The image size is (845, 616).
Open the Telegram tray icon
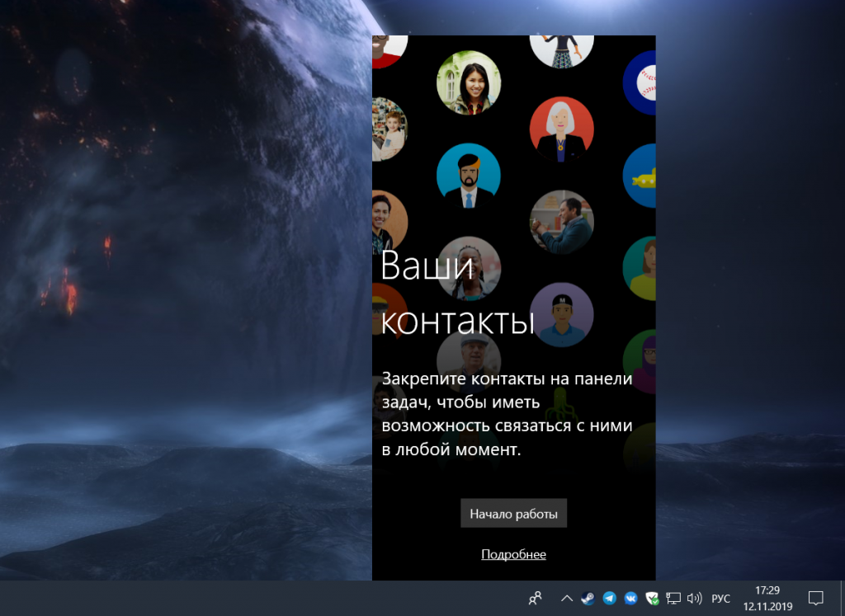tap(610, 598)
